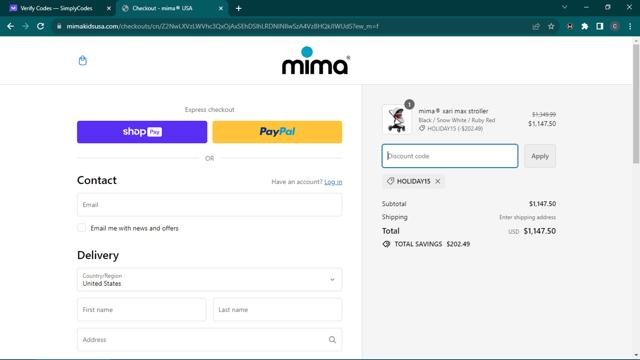Open the Chrome profile avatar
640x360 pixels.
point(615,27)
